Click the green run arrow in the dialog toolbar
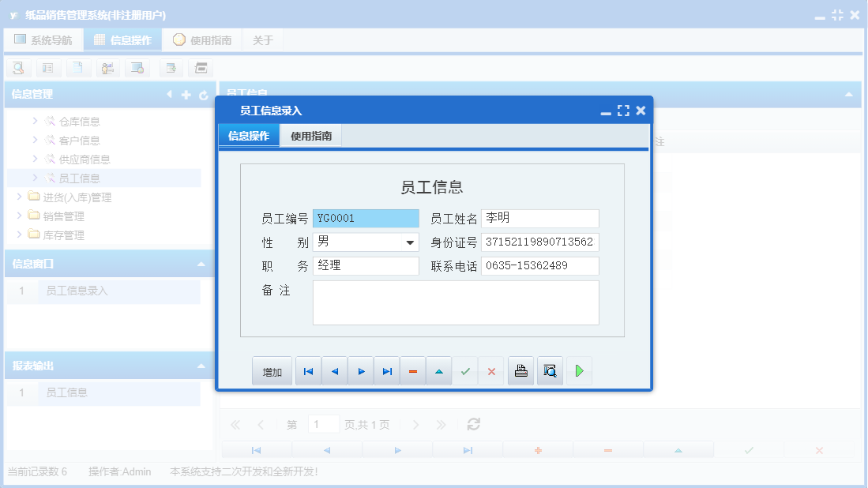Screen dimensions: 868x488 tap(579, 370)
